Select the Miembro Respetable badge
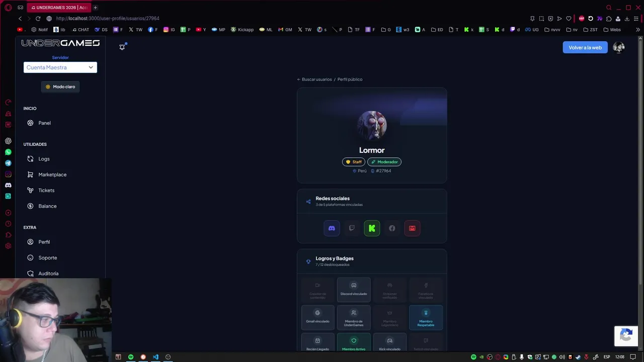This screenshot has width=644, height=362. point(426,317)
